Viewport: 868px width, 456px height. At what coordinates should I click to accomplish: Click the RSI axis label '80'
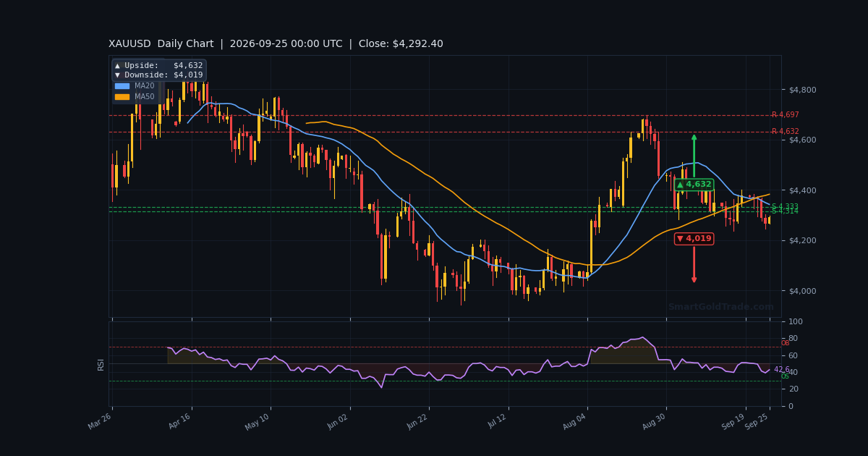click(793, 338)
